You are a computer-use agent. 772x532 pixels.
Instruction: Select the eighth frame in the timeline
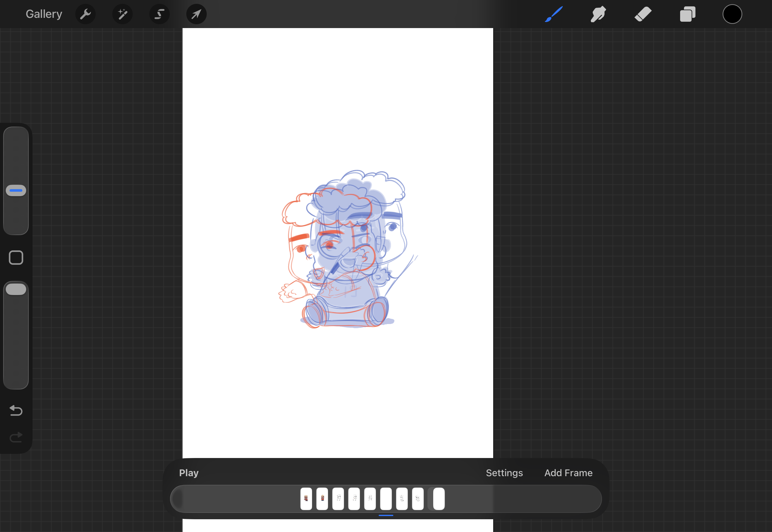pos(418,499)
